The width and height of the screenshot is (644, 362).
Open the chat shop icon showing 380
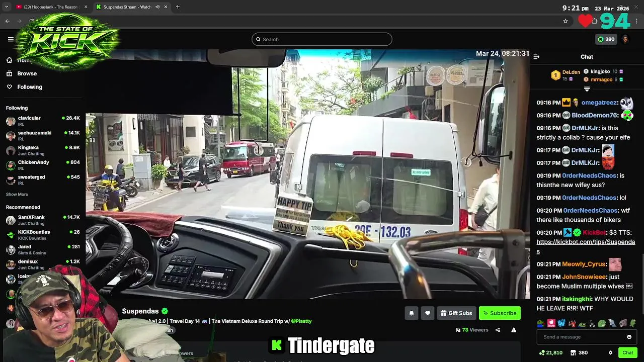pos(579,353)
